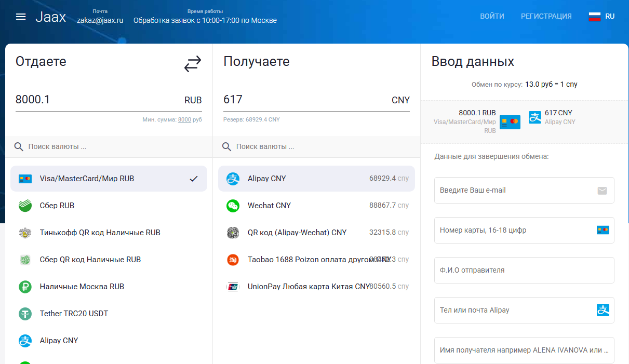The width and height of the screenshot is (629, 364).
Task: Click recipient name field ALENA IVANOVA
Action: [524, 350]
